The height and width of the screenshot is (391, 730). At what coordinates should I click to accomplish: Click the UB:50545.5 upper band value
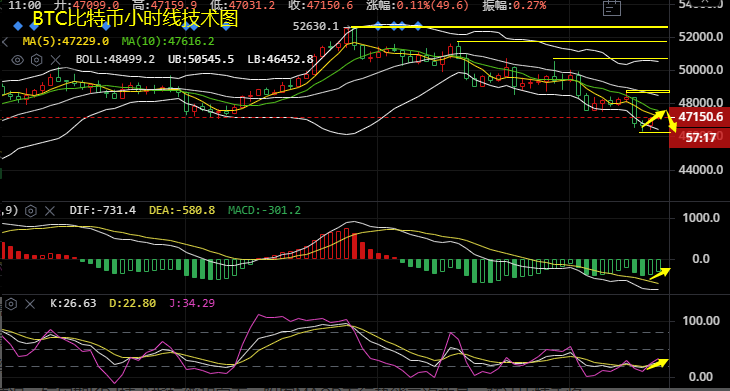pyautogui.click(x=201, y=59)
